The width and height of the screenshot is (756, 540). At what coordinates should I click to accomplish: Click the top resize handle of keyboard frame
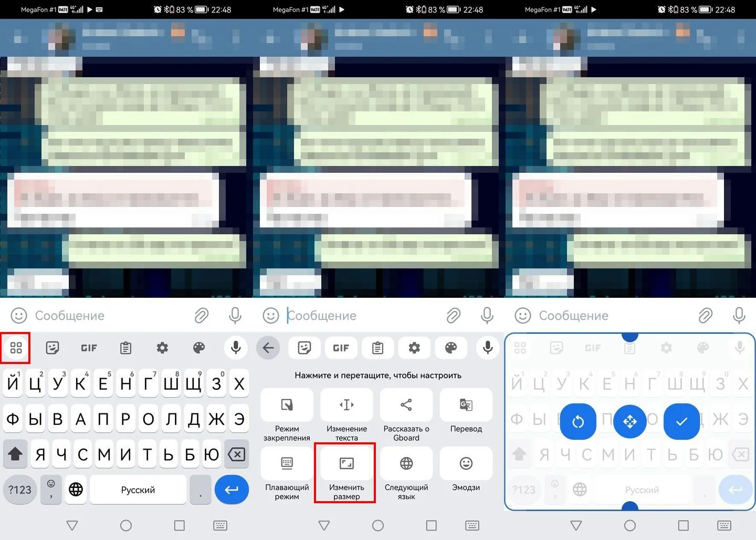pos(630,335)
